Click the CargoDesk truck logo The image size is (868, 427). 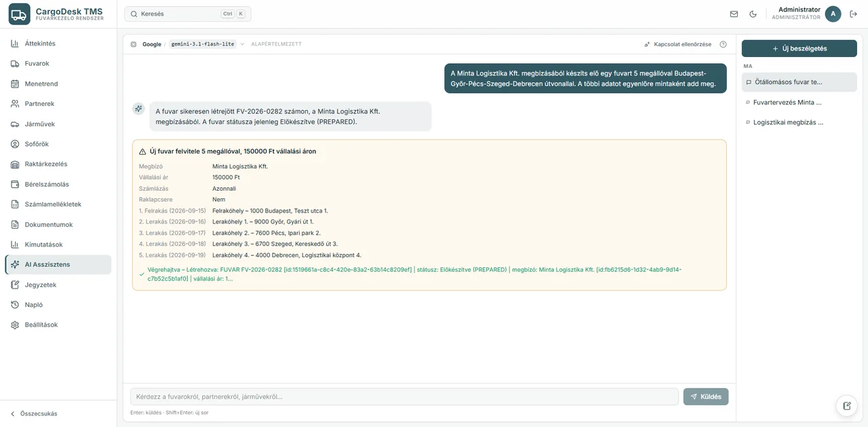tap(19, 14)
